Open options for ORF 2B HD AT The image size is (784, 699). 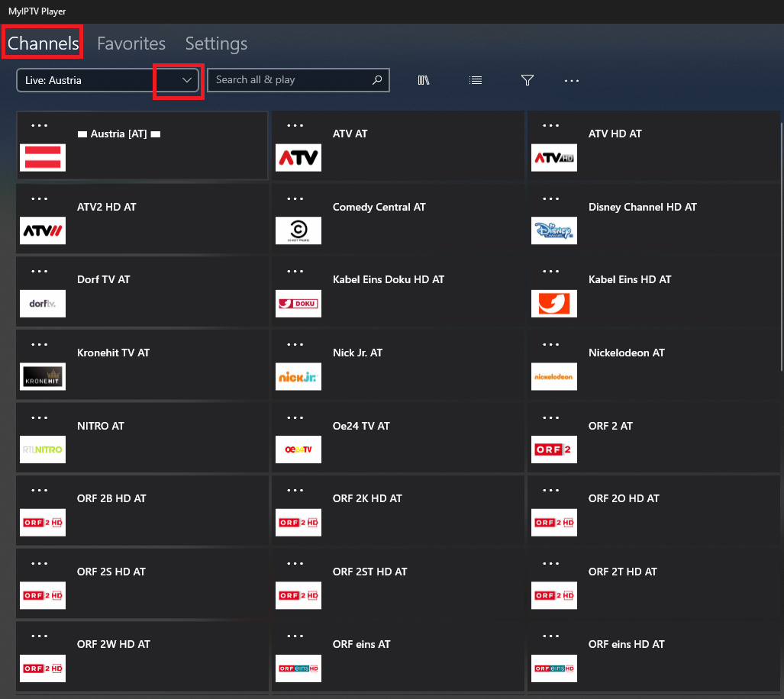click(40, 490)
